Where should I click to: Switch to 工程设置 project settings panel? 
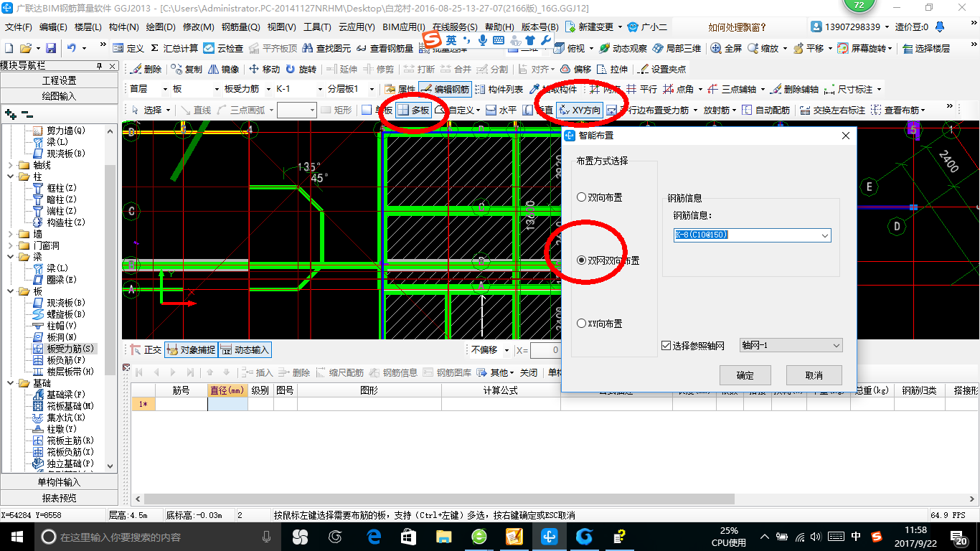tap(60, 80)
